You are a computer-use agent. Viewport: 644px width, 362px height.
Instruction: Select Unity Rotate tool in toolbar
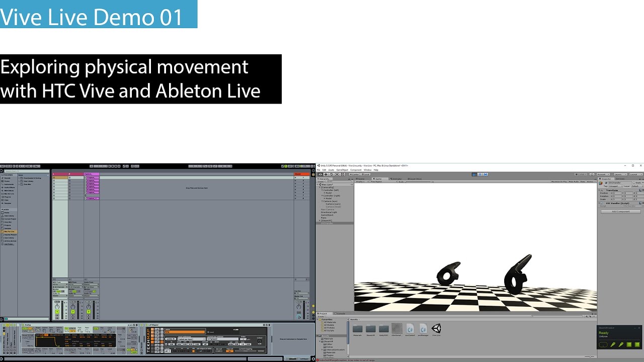pos(331,174)
